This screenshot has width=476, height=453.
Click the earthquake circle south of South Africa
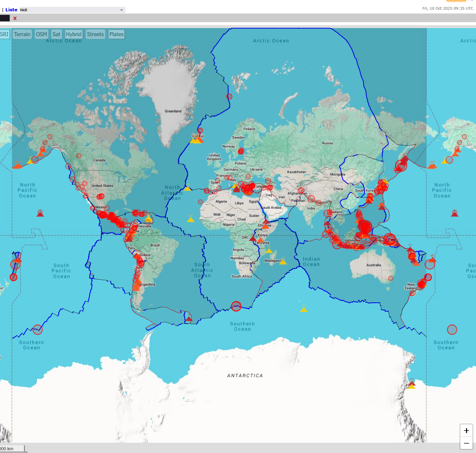(236, 306)
